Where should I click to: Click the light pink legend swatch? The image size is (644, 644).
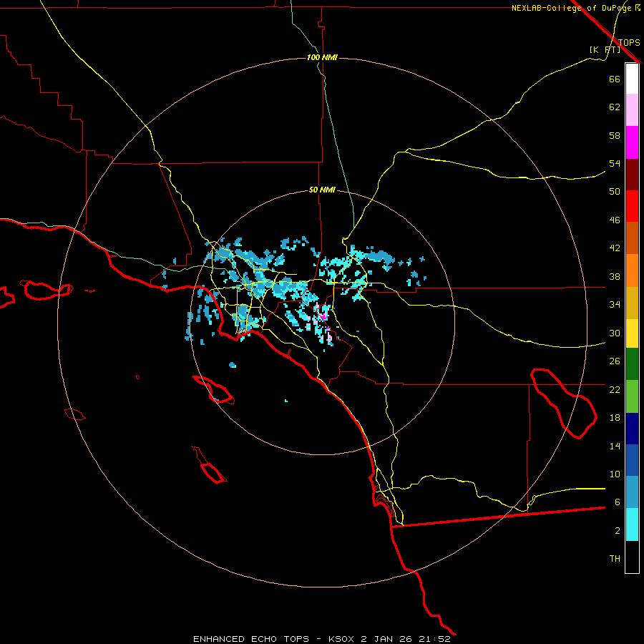632,110
